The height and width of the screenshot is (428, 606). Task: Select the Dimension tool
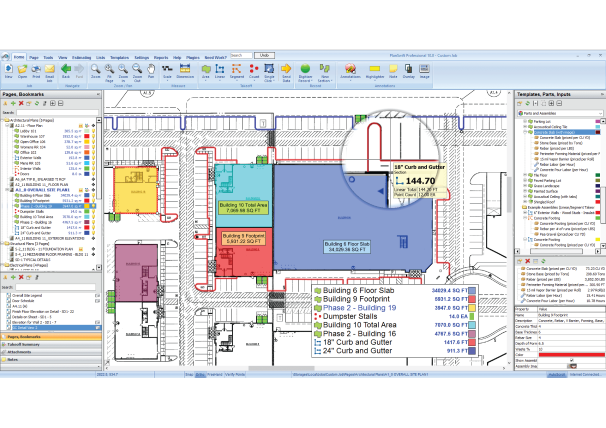click(185, 69)
